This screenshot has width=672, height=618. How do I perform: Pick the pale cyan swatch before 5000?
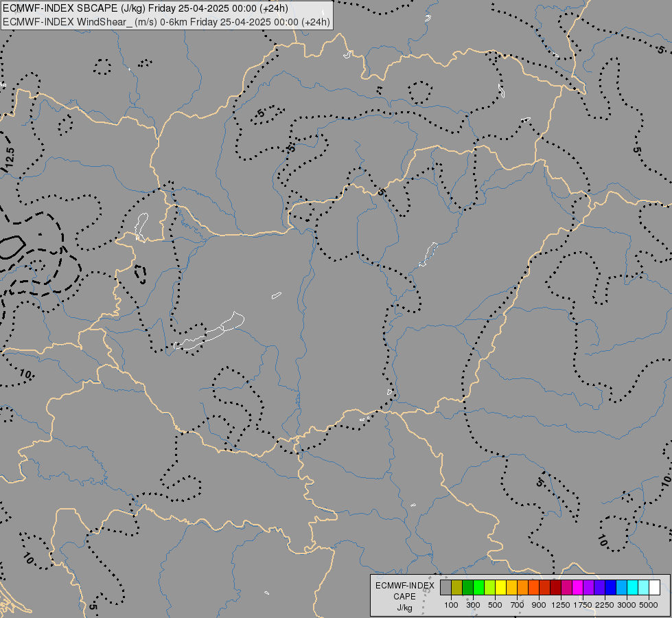pos(643,588)
